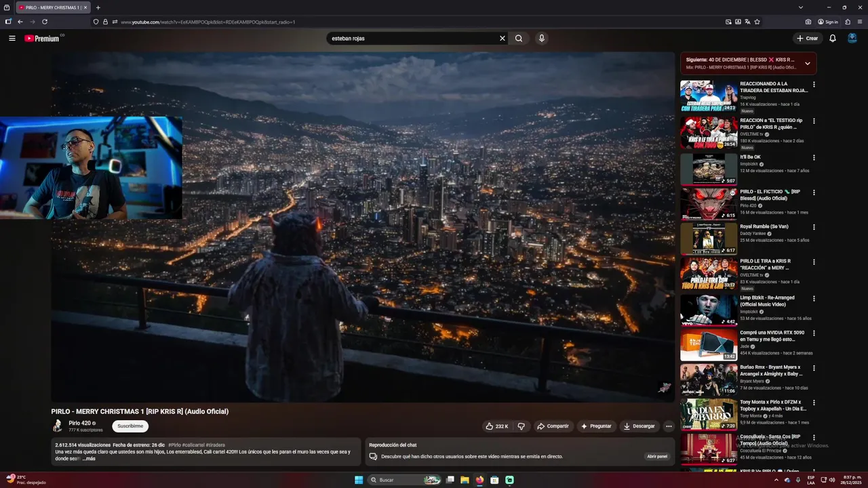
Task: Open more actions ellipsis under the video
Action: click(669, 426)
